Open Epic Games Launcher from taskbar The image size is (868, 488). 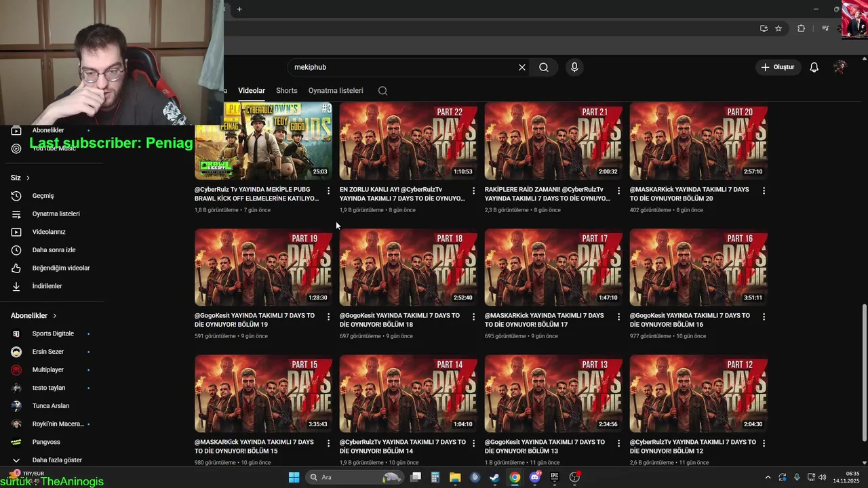click(555, 477)
